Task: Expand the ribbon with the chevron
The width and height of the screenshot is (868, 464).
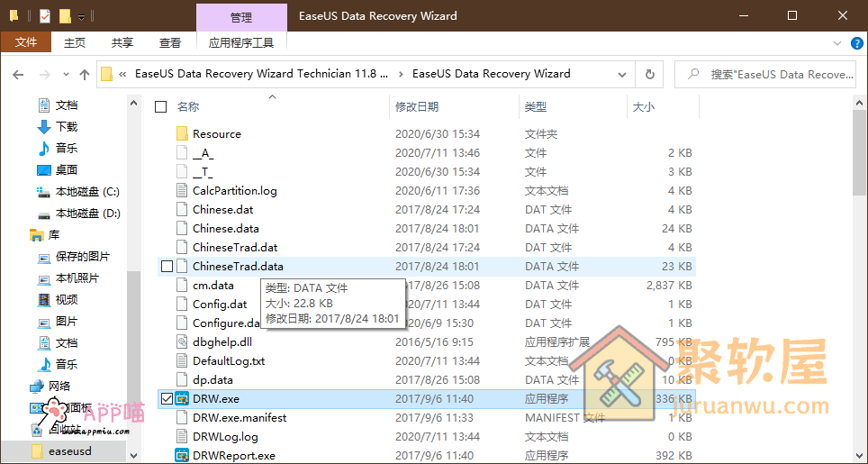Action: pyautogui.click(x=837, y=43)
